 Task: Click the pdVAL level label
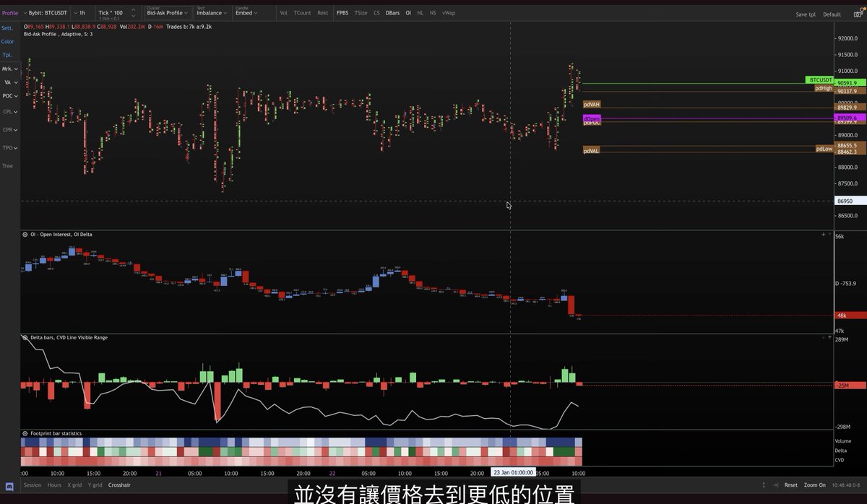coord(592,150)
